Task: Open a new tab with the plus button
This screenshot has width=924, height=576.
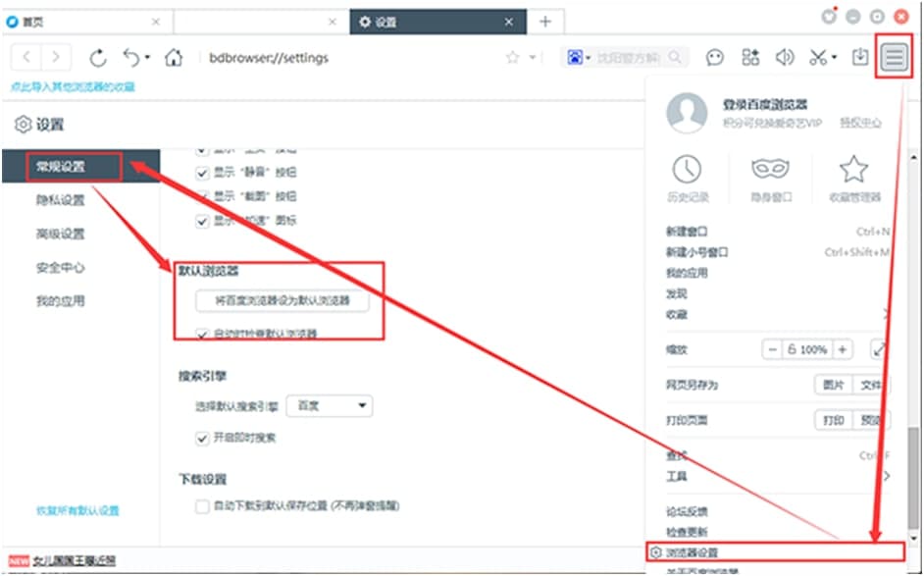Action: 545,22
